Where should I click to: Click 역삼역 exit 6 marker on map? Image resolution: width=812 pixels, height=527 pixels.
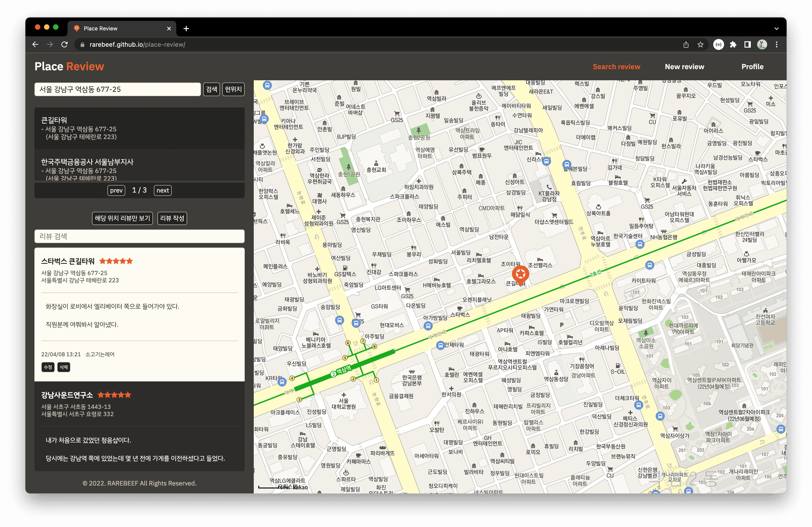pyautogui.click(x=348, y=343)
